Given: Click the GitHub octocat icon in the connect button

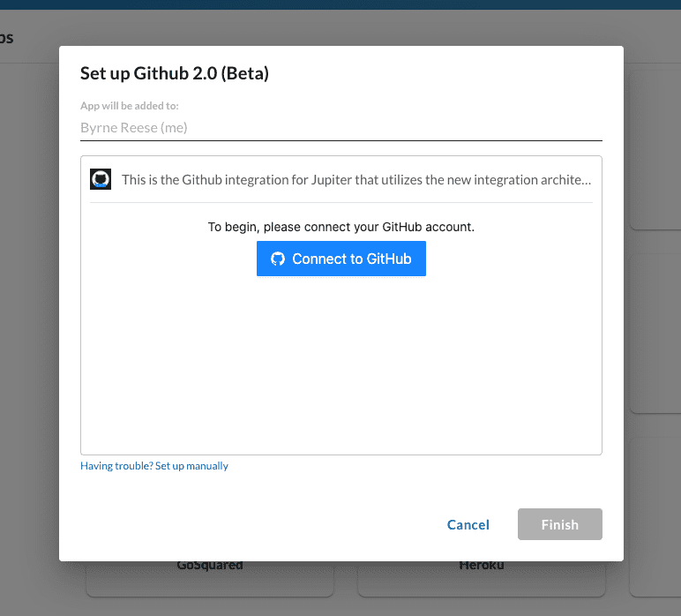Looking at the screenshot, I should [278, 259].
